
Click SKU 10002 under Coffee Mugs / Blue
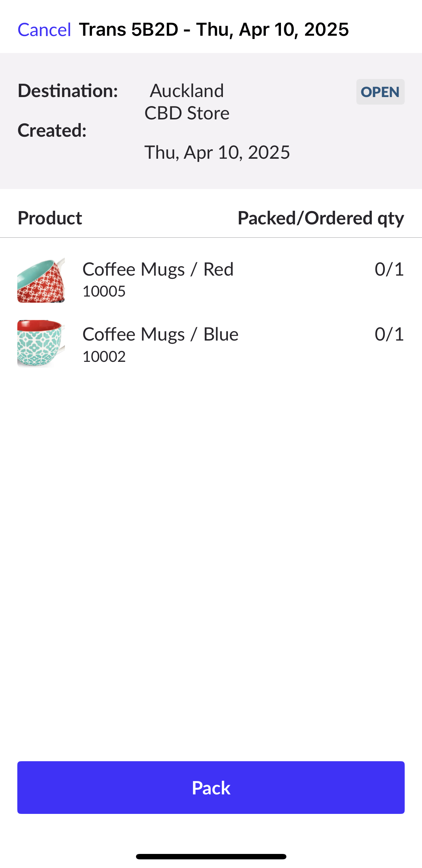tap(104, 357)
